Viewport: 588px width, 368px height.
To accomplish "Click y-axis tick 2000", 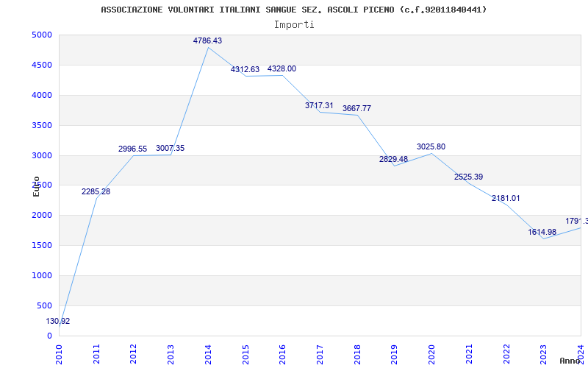I will 43,216.
